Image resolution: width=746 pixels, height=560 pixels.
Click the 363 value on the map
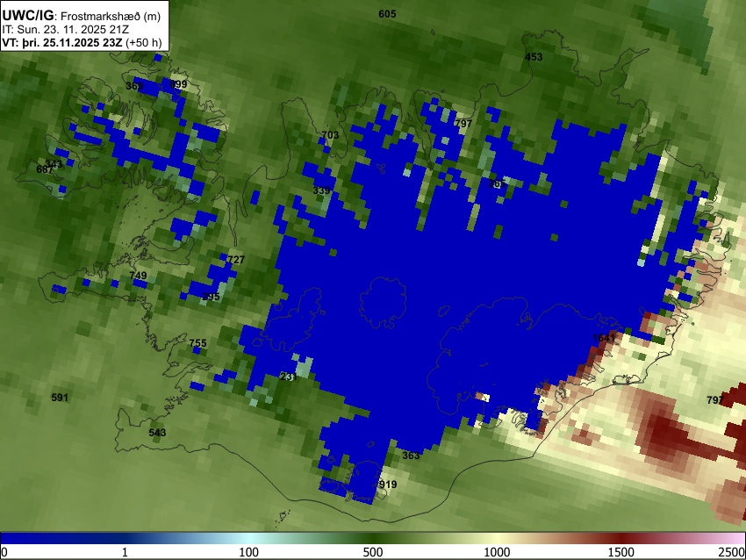pyautogui.click(x=411, y=456)
